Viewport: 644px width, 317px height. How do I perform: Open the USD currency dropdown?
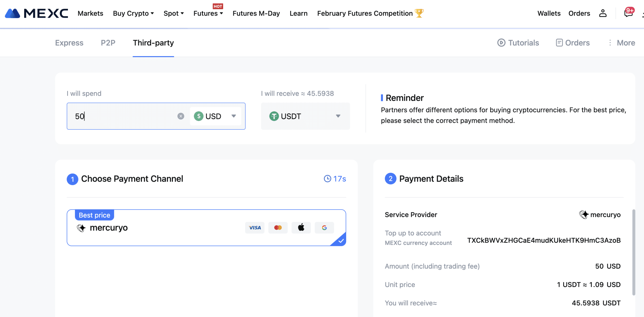216,116
